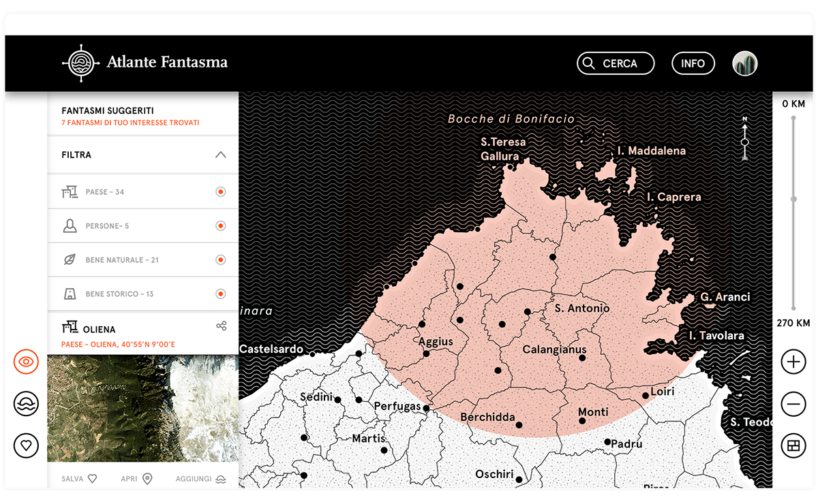Select the Aggius map marker
Image resolution: width=818 pixels, height=504 pixels.
(x=426, y=353)
